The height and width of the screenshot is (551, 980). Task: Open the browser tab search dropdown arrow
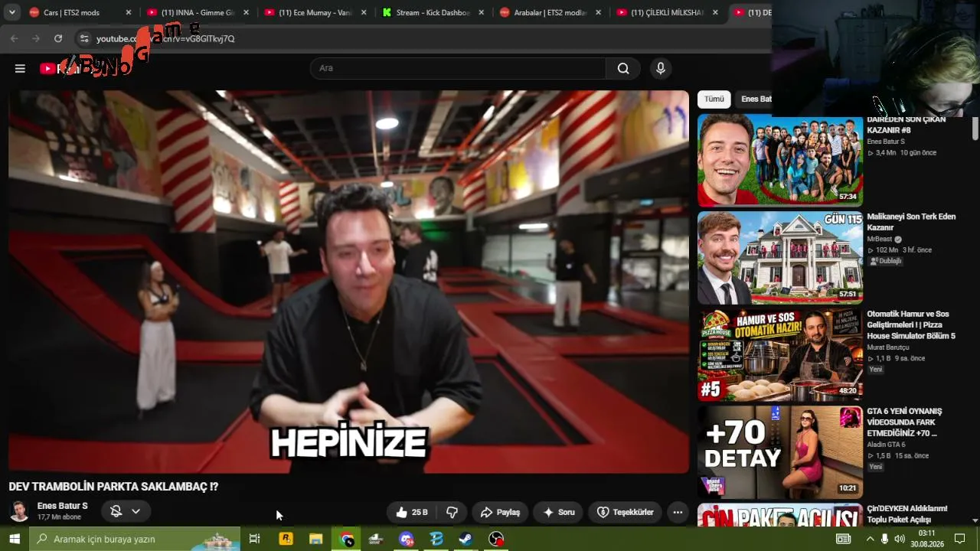click(12, 12)
